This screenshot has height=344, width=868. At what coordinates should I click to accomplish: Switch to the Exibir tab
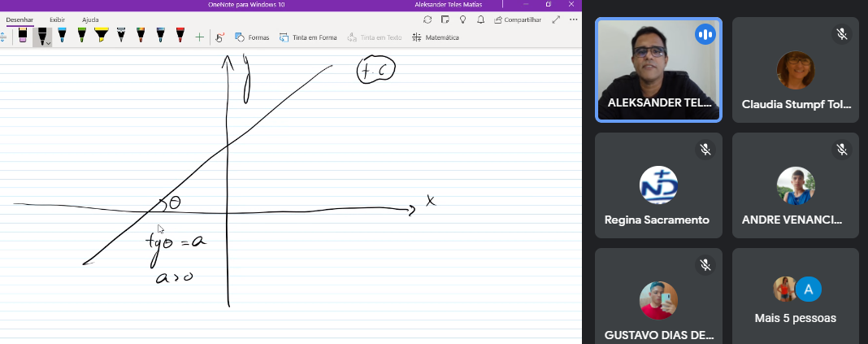pyautogui.click(x=57, y=19)
